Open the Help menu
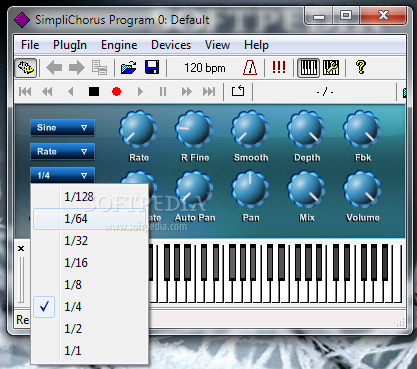Viewport: 417px width, 369px height. pos(256,45)
